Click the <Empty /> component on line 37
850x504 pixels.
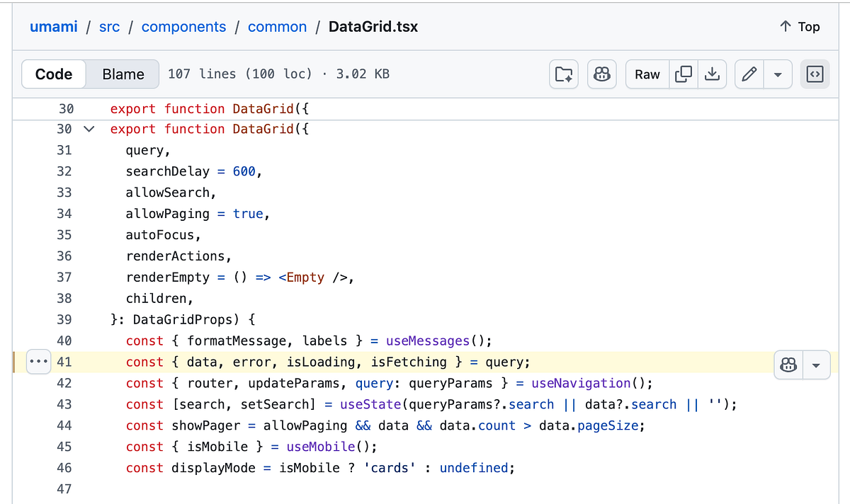click(x=312, y=277)
